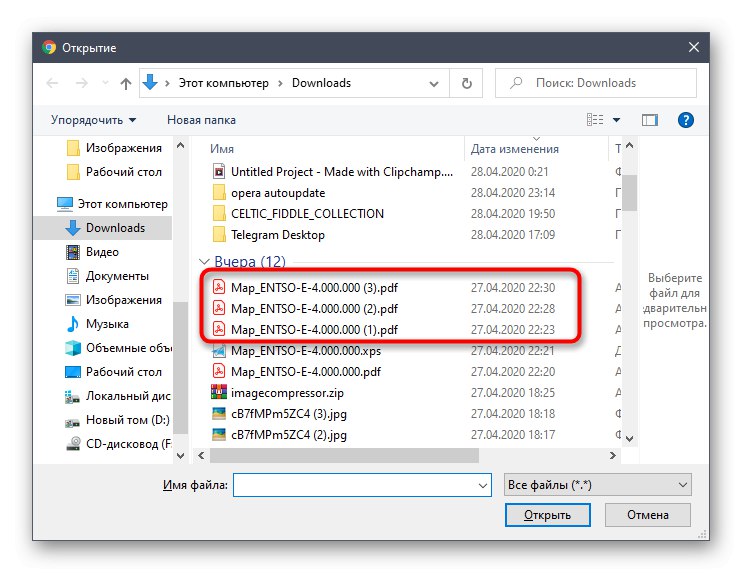The width and height of the screenshot is (742, 573).
Task: Select 'Downloads' in navigation tree
Action: click(105, 228)
